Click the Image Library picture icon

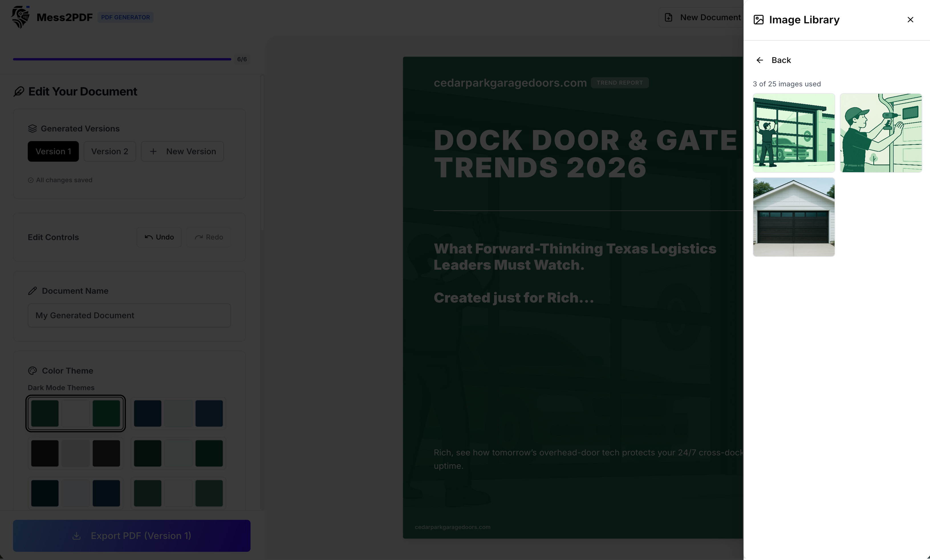point(758,20)
